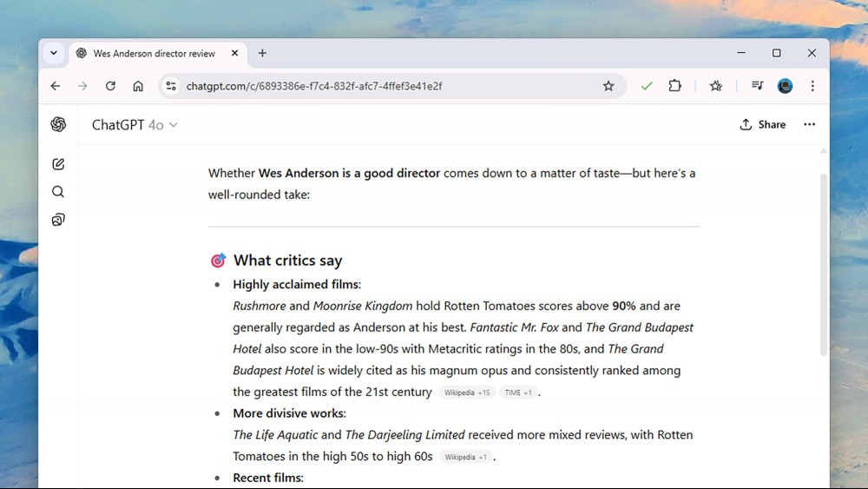Open the ChatGPT logo home icon
The width and height of the screenshot is (868, 489).
click(x=58, y=124)
